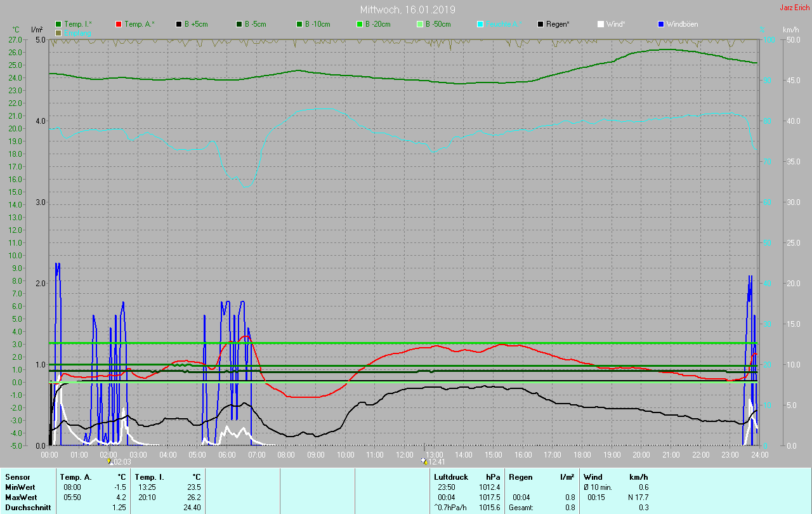Toggle the B -10cm series label
The width and height of the screenshot is (812, 514).
(x=317, y=24)
